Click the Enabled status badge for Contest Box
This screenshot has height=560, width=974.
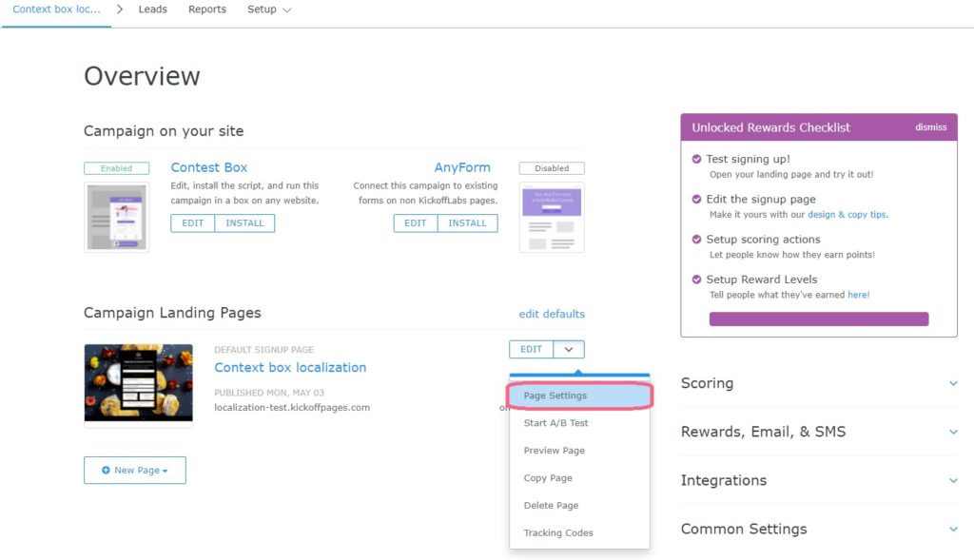117,168
